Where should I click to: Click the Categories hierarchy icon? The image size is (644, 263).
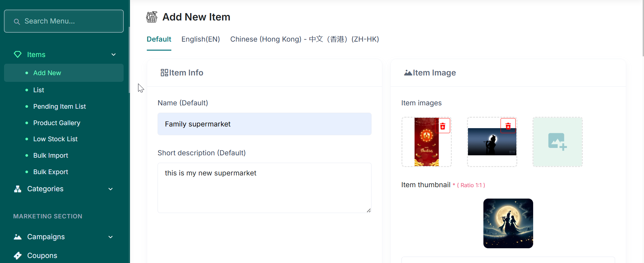coord(17,189)
